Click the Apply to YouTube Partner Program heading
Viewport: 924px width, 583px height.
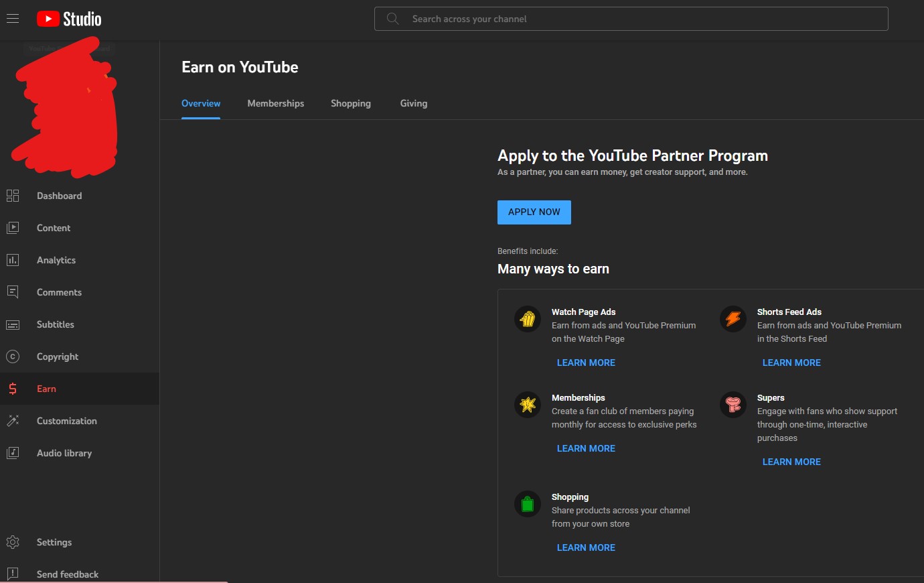tap(633, 155)
